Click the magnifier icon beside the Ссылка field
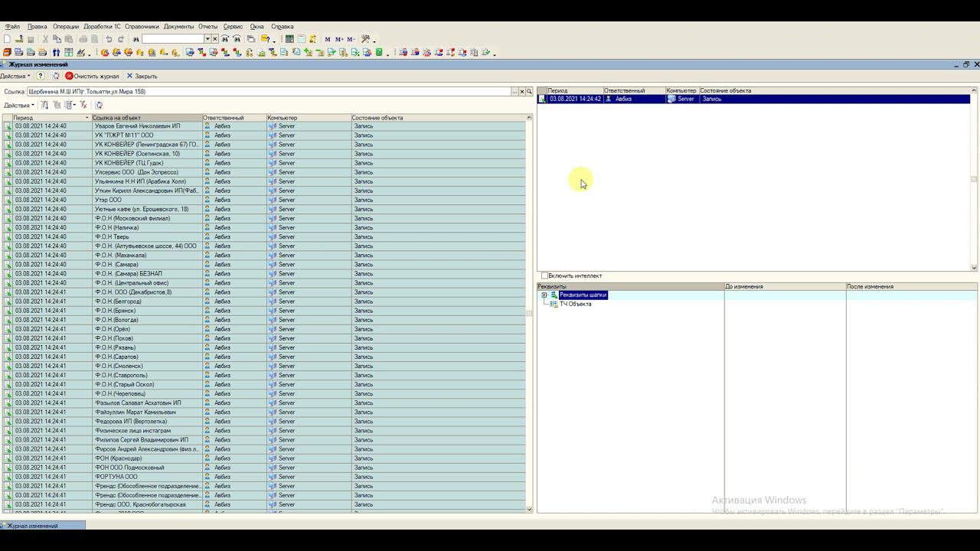This screenshot has width=980, height=551. coord(529,92)
